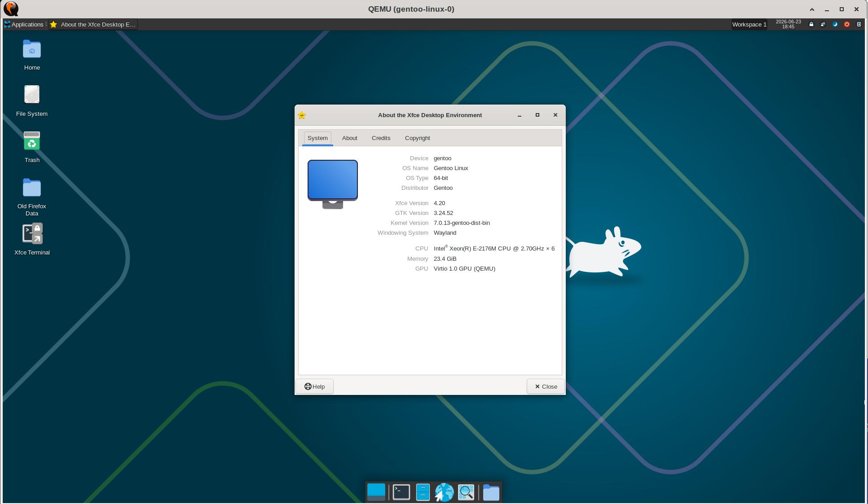Click the date and time clock
This screenshot has height=504, width=868.
(x=788, y=24)
